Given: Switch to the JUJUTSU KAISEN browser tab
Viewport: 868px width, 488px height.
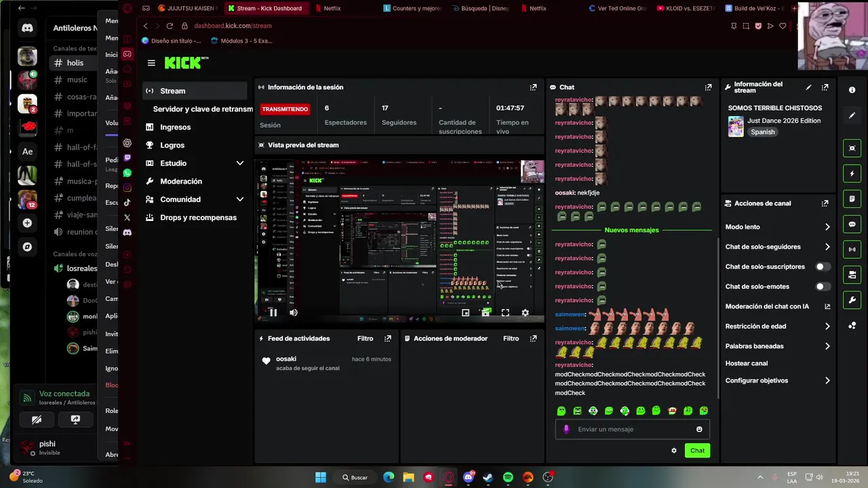Looking at the screenshot, I should [186, 8].
